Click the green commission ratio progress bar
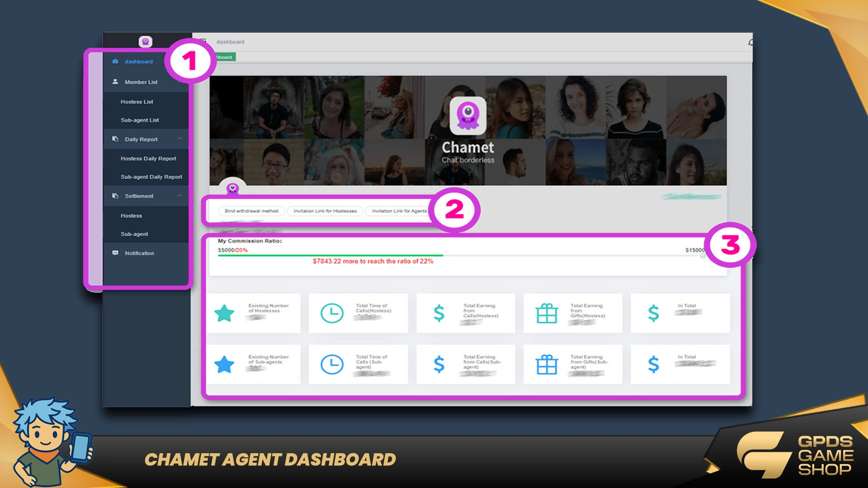This screenshot has width=868, height=488. pos(330,256)
